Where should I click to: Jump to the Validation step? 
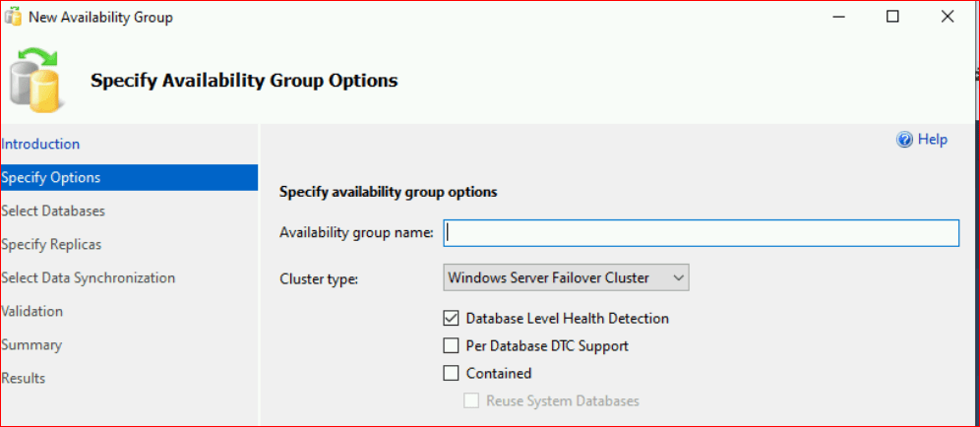pos(32,312)
